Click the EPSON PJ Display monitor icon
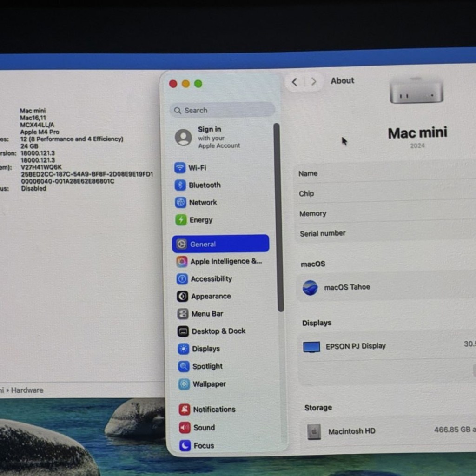 click(311, 347)
